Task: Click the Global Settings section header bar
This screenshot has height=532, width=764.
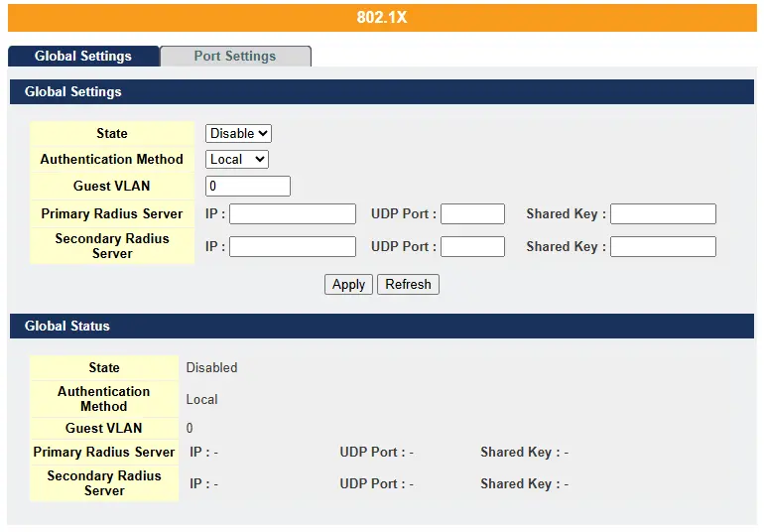Action: pos(382,92)
